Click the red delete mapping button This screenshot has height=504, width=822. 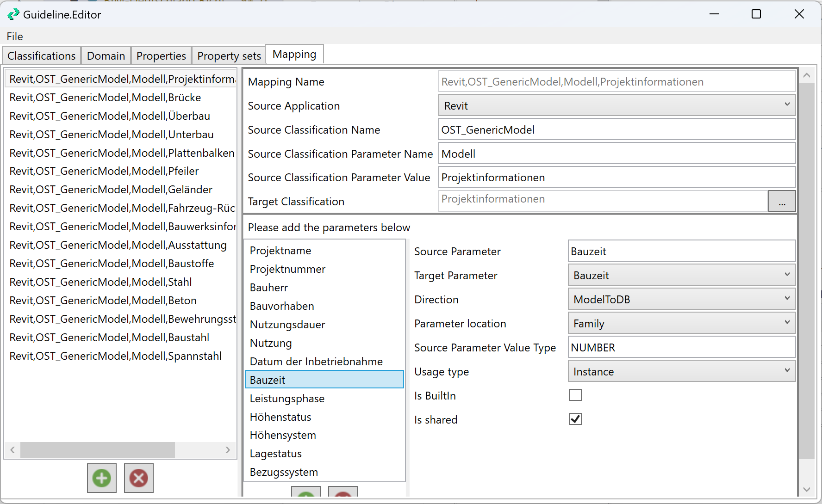[x=138, y=478]
